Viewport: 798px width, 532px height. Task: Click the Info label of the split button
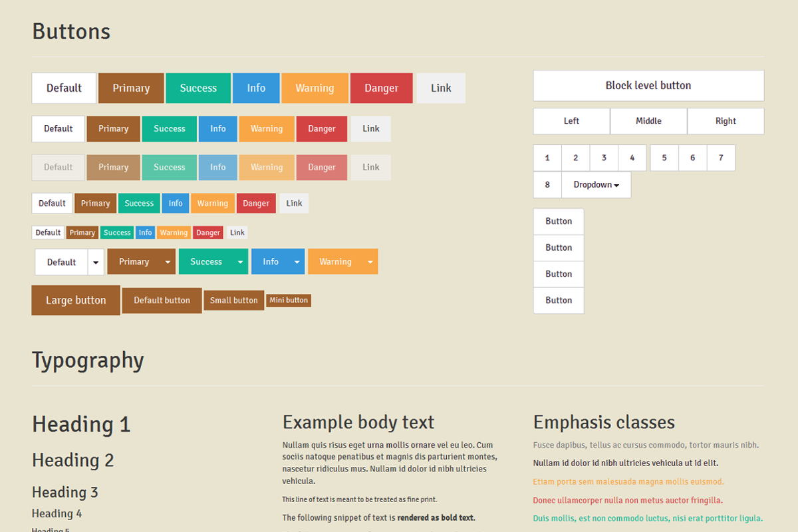pos(271,262)
